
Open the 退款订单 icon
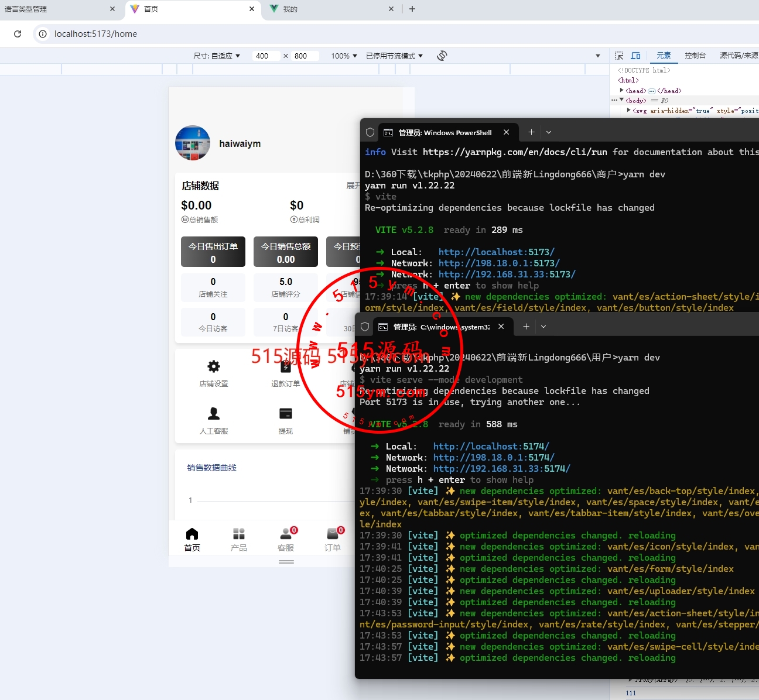(285, 368)
